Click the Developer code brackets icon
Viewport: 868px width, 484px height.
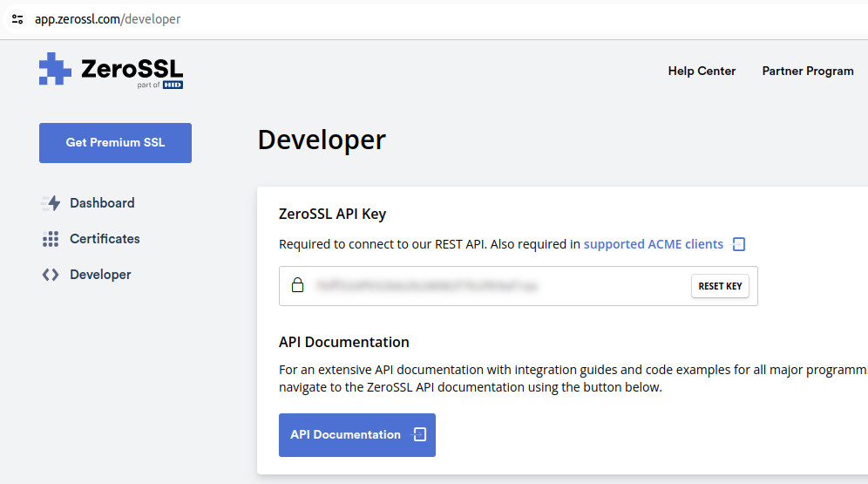51,275
